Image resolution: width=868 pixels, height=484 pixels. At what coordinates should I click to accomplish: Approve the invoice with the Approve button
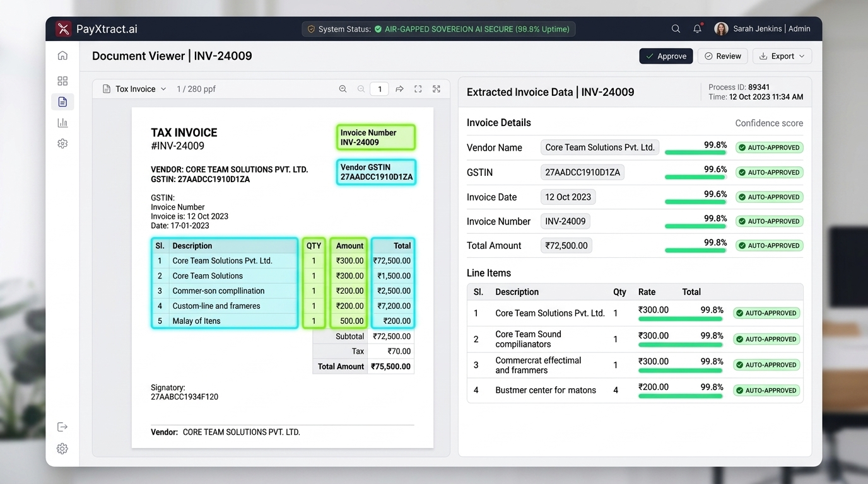coord(666,56)
